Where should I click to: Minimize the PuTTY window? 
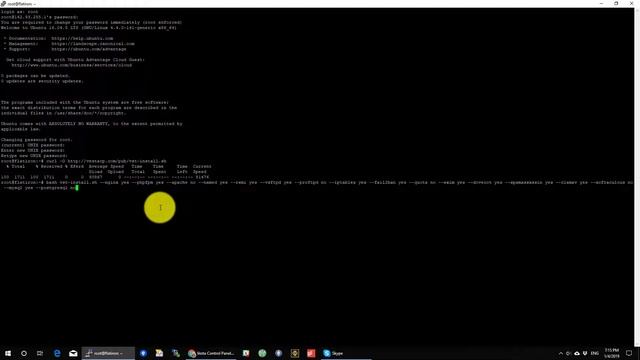pyautogui.click(x=601, y=4)
